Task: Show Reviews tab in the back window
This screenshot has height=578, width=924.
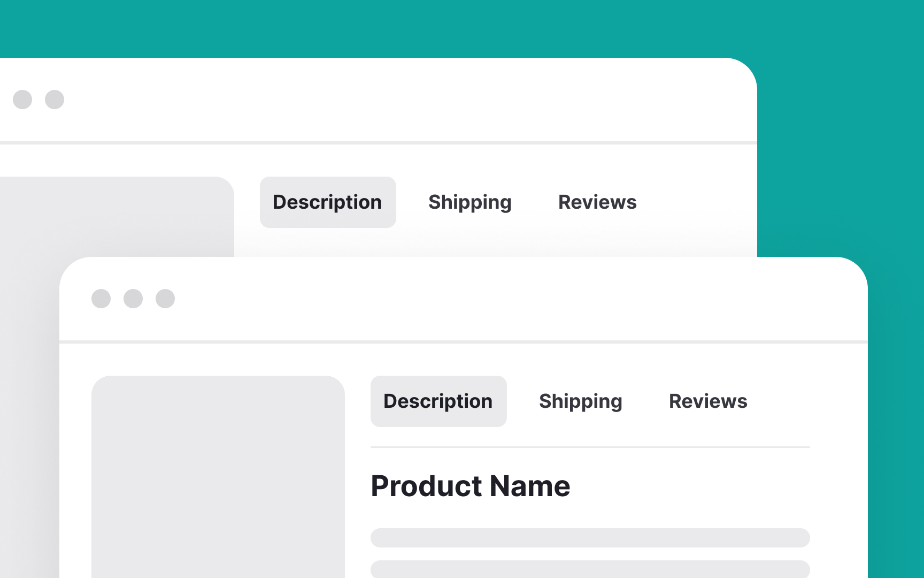Action: (x=597, y=202)
